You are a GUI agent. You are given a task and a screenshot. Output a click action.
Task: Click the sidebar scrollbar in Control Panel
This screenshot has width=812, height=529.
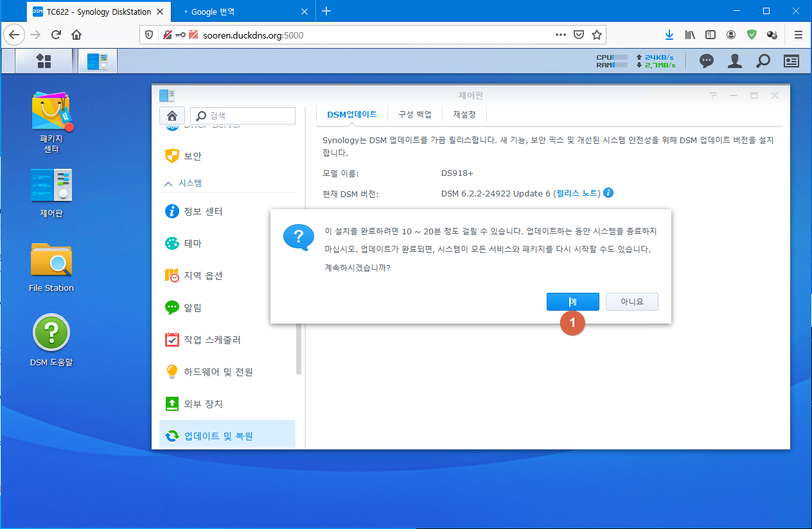pyautogui.click(x=298, y=347)
